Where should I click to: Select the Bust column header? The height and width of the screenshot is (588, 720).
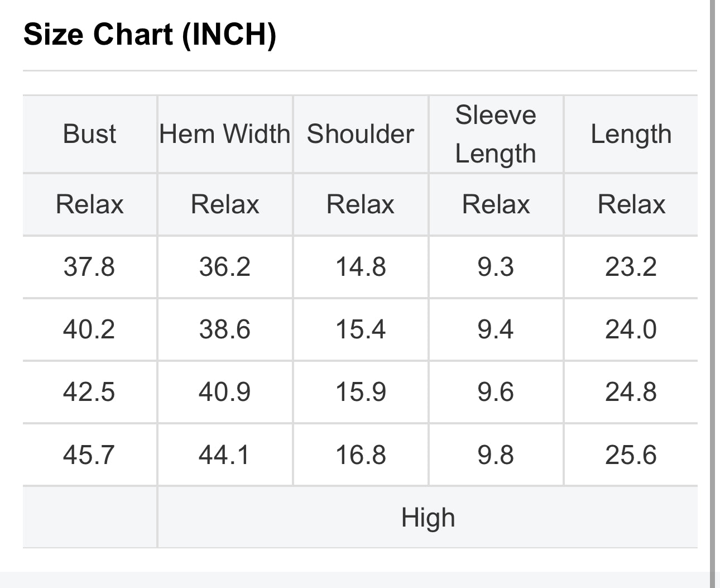pyautogui.click(x=89, y=134)
